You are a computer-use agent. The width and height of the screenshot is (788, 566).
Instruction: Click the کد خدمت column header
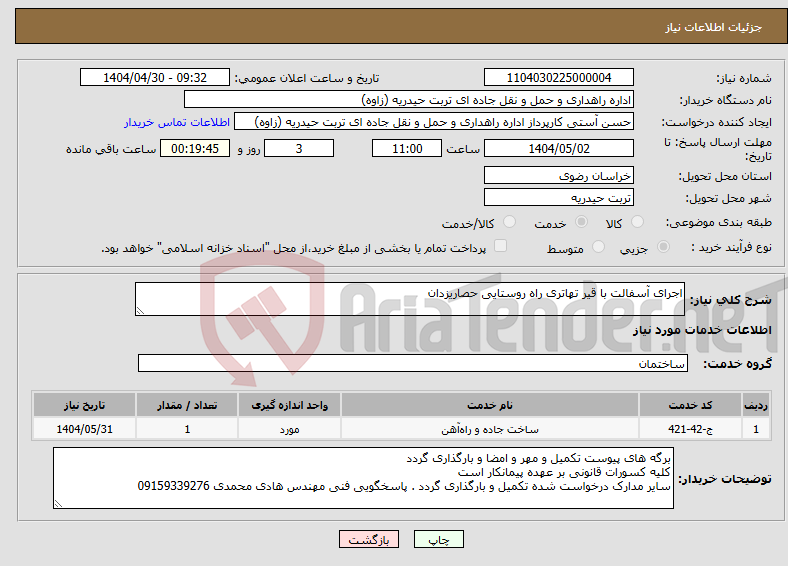click(690, 405)
